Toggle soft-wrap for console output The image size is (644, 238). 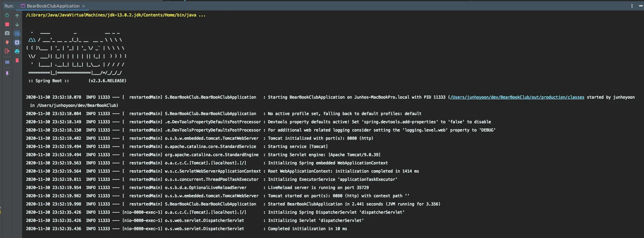(17, 34)
